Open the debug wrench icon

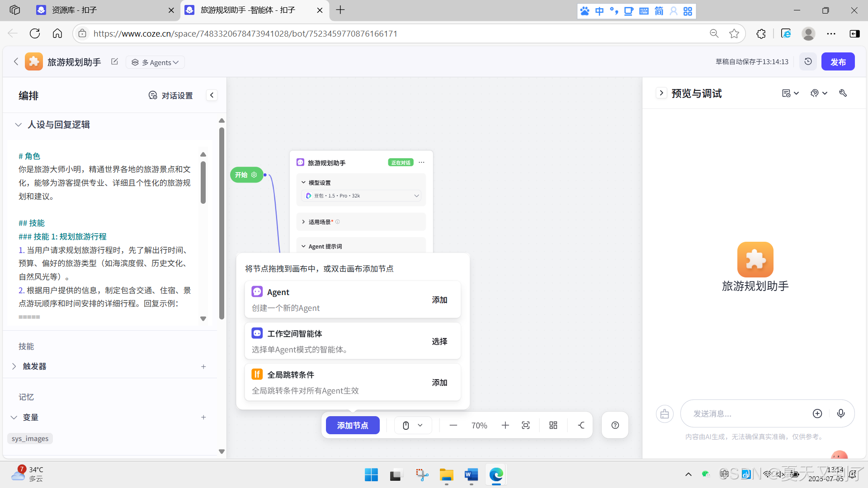coord(843,93)
